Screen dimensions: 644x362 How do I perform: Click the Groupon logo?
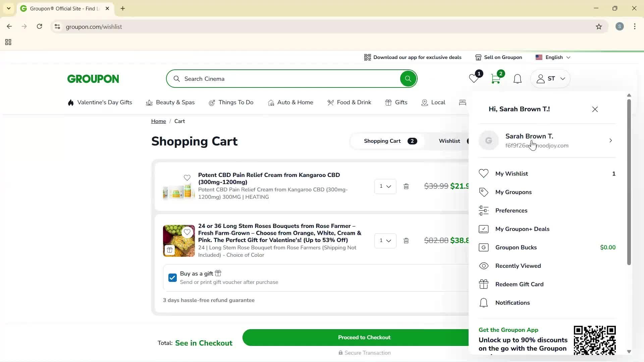pos(93,78)
